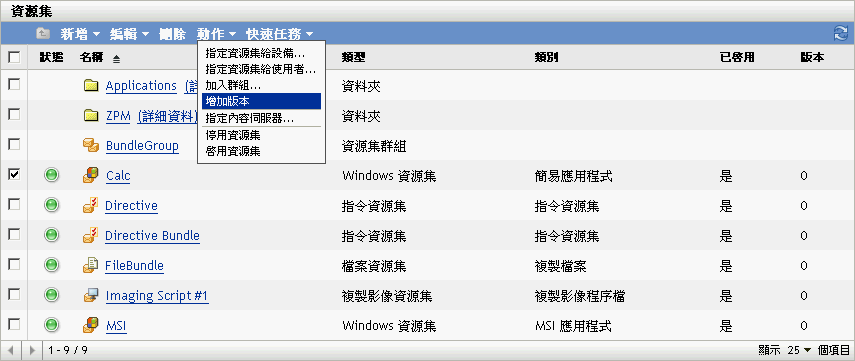Click the 已啟用 column header
This screenshot has width=855, height=361.
(x=737, y=57)
